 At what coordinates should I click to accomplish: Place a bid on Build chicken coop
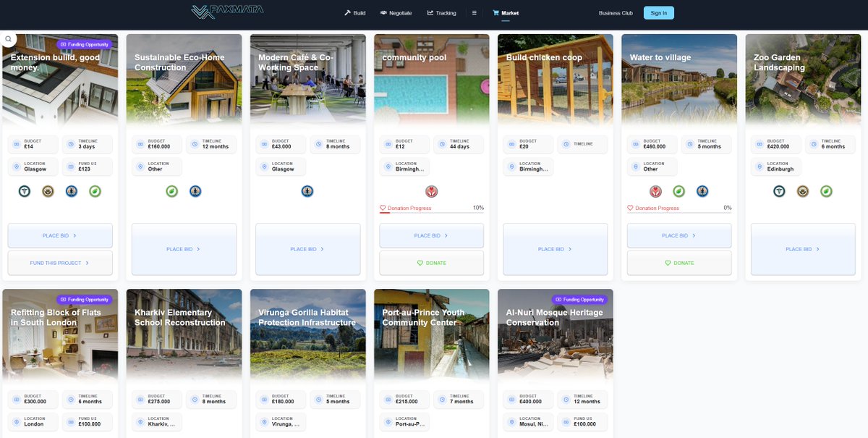click(556, 249)
